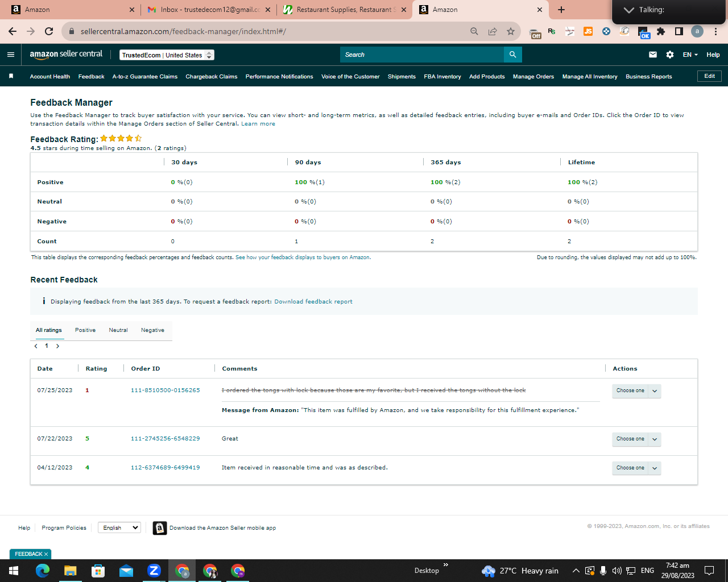The image size is (728, 582).
Task: Open the Shipments menu item
Action: point(402,77)
